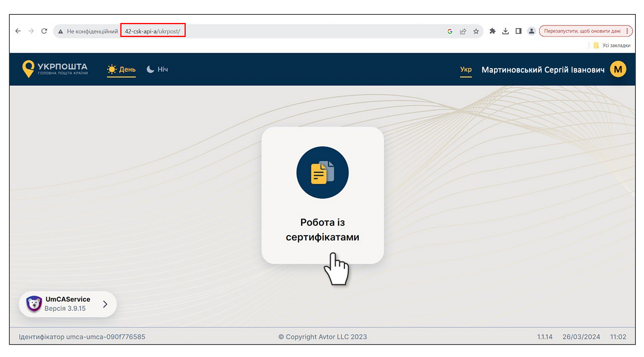This screenshot has height=357, width=644.
Task: Open browser extensions puzzle icon
Action: [x=493, y=31]
